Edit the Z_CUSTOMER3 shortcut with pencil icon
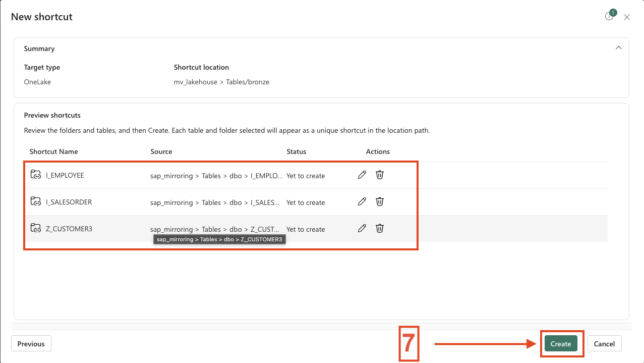This screenshot has height=363, width=644. pyautogui.click(x=362, y=228)
